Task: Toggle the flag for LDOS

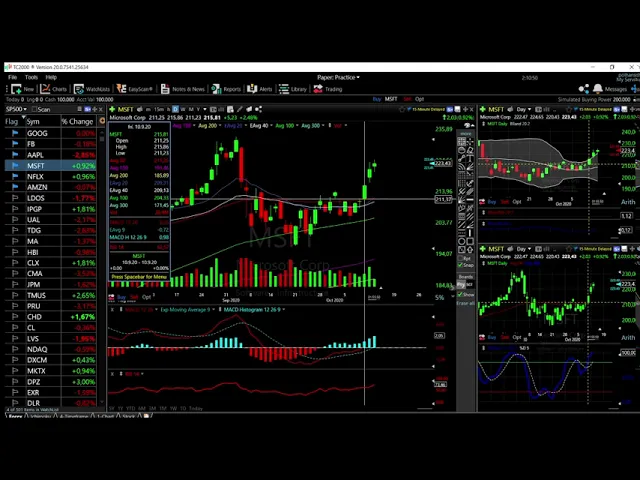Action: point(15,198)
